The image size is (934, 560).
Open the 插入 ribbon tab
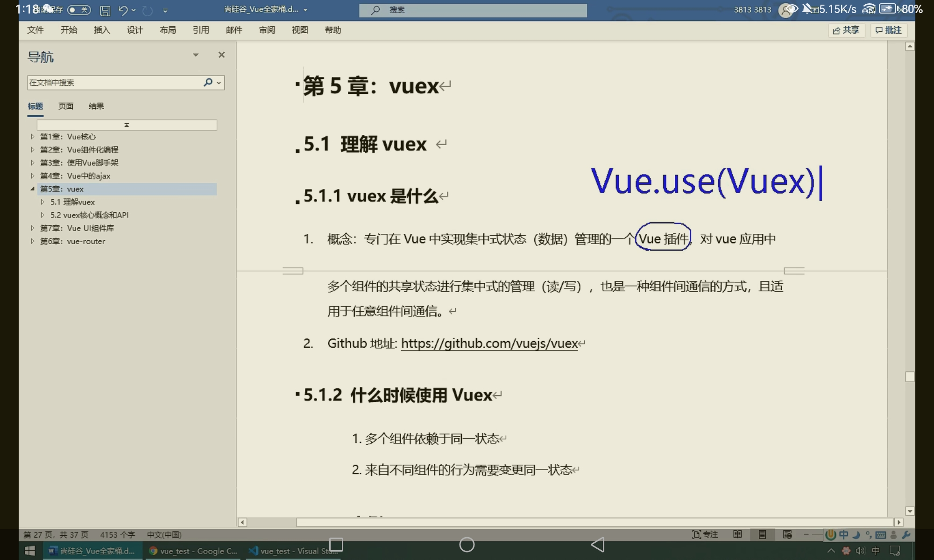point(102,30)
